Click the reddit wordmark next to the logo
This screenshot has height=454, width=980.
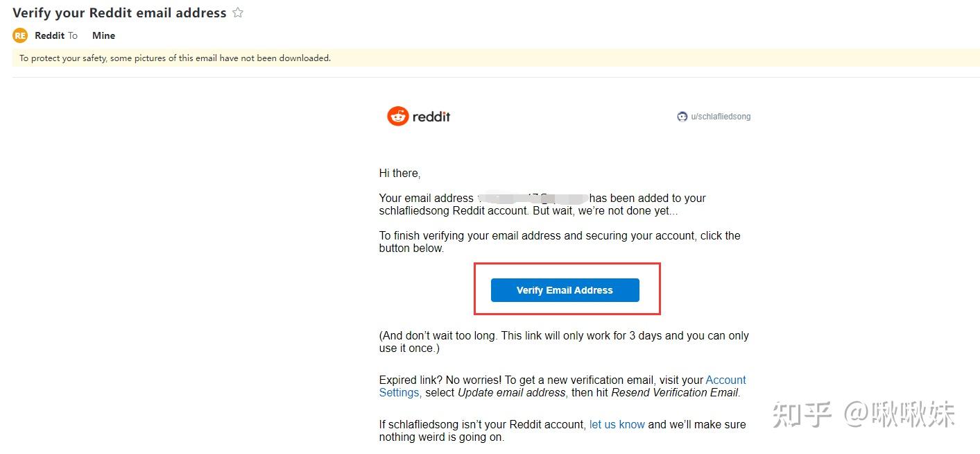(430, 116)
